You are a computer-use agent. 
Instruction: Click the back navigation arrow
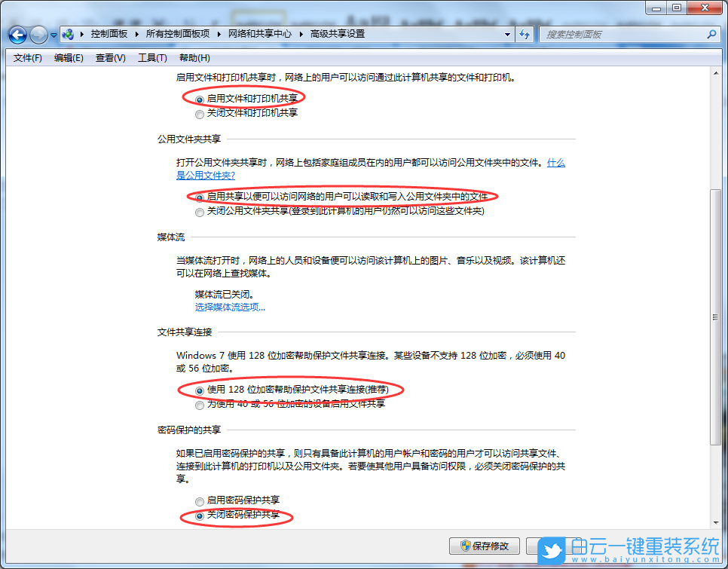17,35
